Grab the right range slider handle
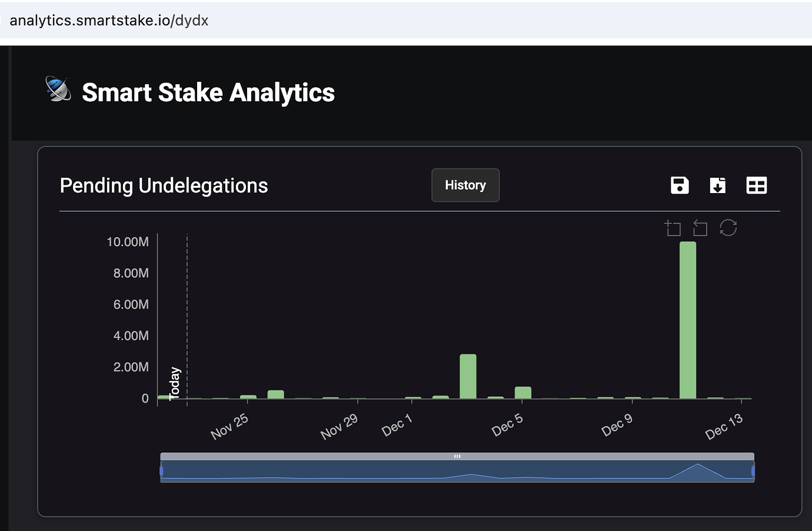The height and width of the screenshot is (531, 812). tap(753, 471)
